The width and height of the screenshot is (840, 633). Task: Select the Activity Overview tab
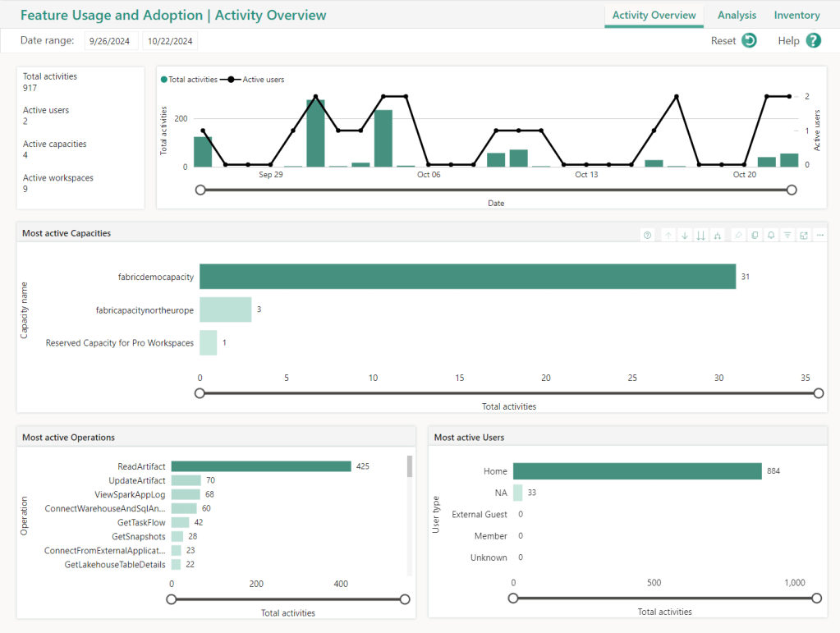pos(654,16)
